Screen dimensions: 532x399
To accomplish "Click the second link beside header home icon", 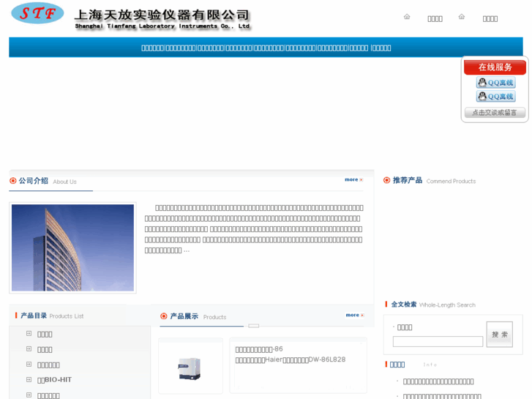I will 490,19.
